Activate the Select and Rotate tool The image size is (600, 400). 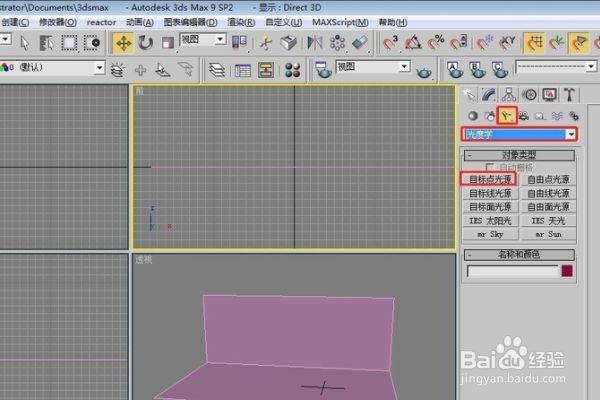click(145, 43)
